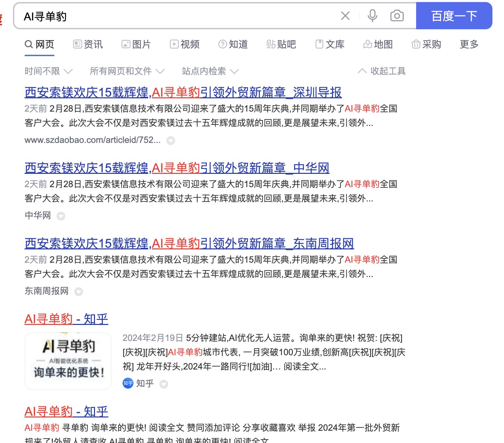Click the 地图 map icon
This screenshot has height=443, width=504.
point(368,44)
